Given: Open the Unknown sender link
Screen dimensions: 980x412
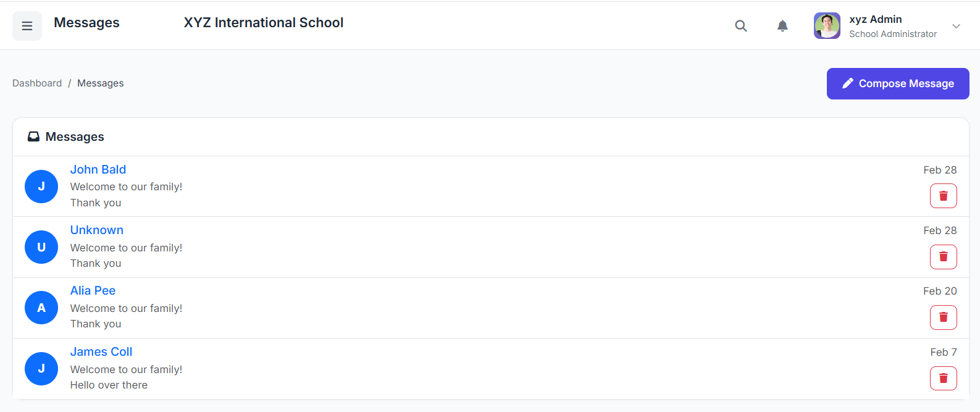Looking at the screenshot, I should click(x=97, y=230).
